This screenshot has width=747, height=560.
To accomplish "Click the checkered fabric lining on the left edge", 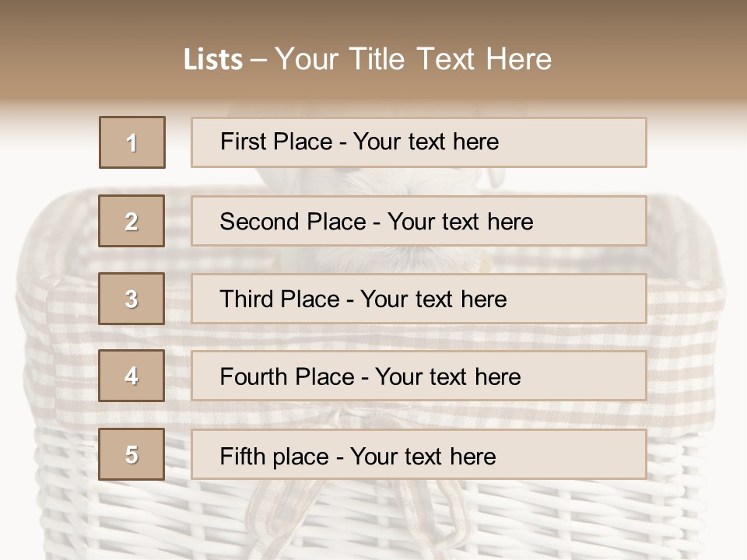I will (x=47, y=327).
